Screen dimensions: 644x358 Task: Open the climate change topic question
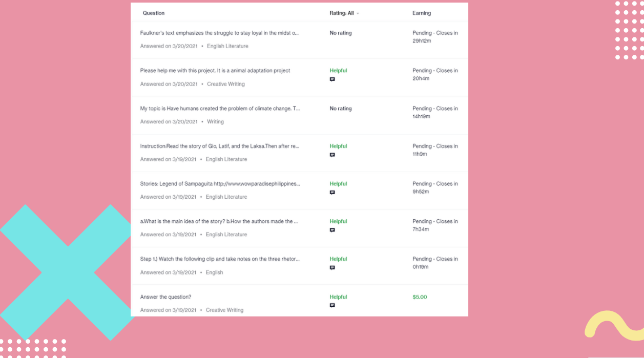tap(220, 109)
